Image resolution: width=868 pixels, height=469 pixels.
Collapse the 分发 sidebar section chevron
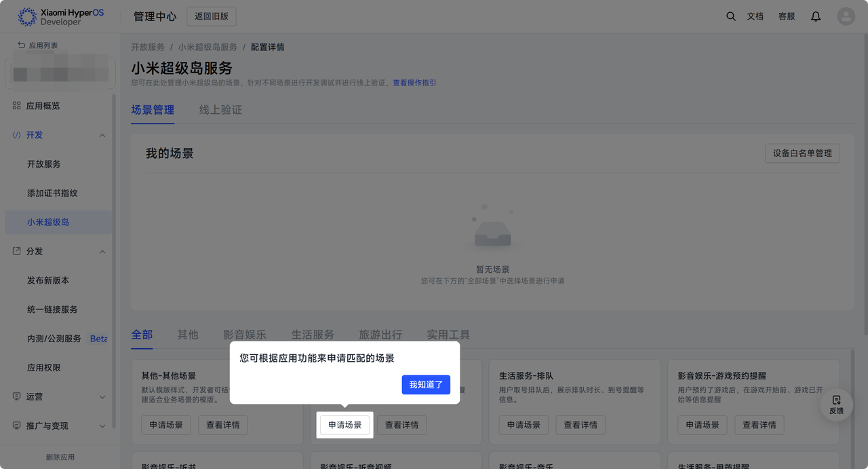click(102, 252)
